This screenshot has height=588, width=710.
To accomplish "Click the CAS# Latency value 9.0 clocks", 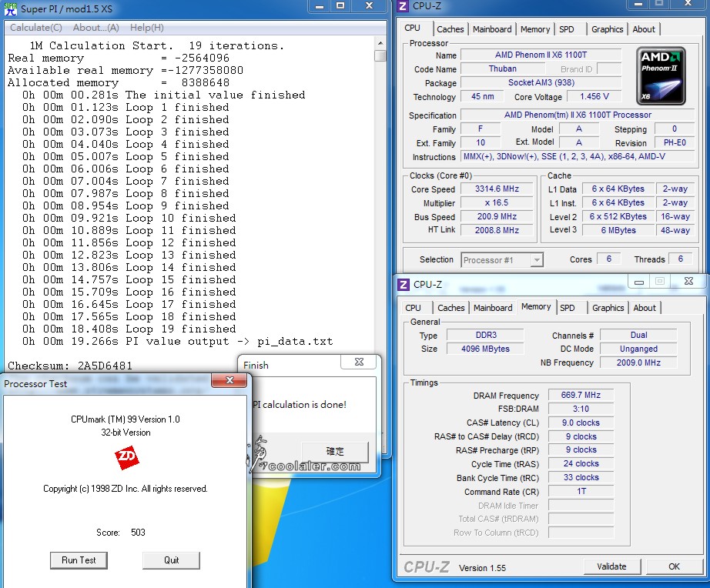I will [581, 423].
